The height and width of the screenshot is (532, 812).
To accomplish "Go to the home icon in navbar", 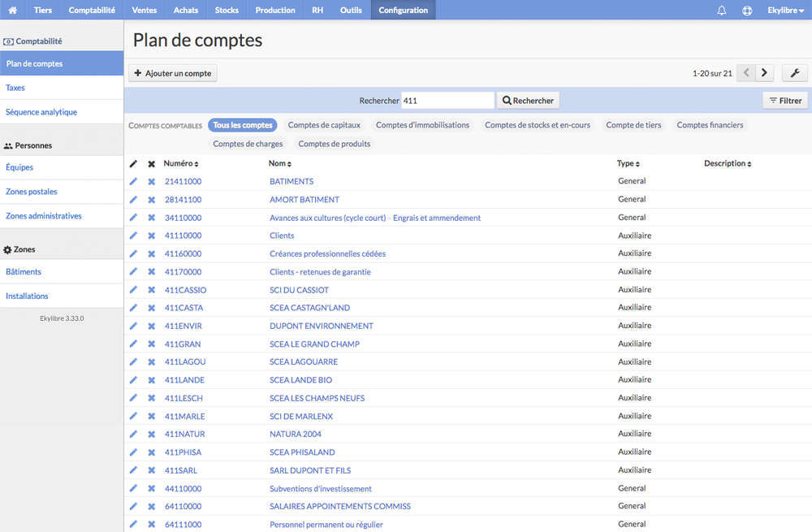I will click(x=12, y=10).
